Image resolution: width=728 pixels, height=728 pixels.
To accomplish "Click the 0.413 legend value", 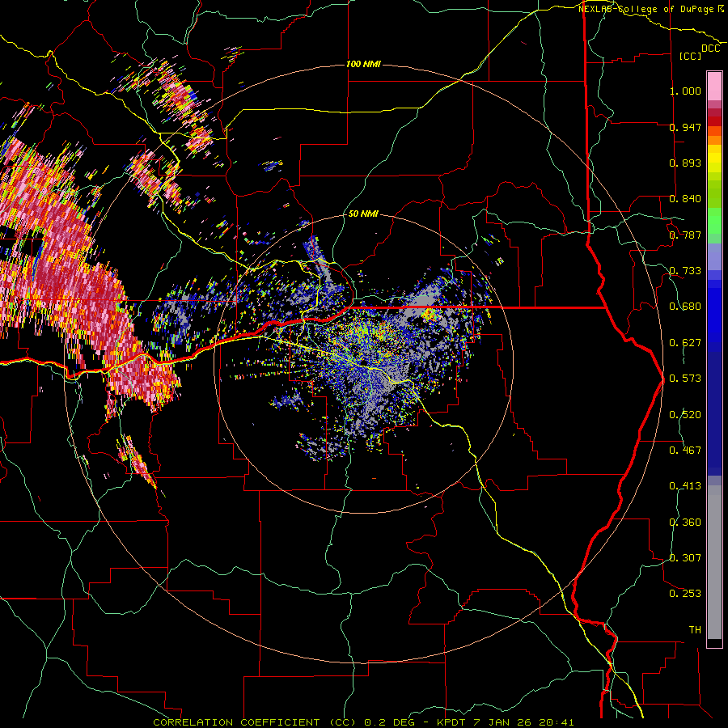I will (x=685, y=486).
